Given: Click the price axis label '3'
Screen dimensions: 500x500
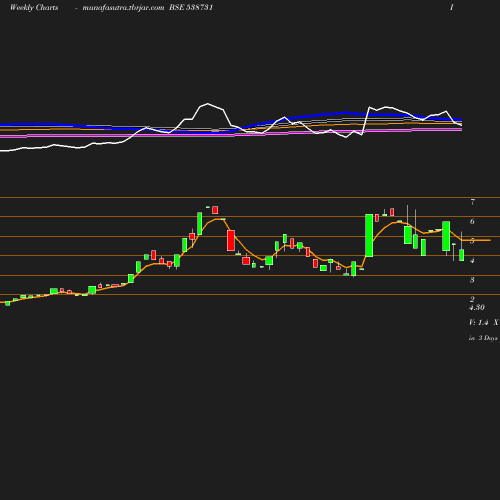Looking at the screenshot, I should click(472, 280).
